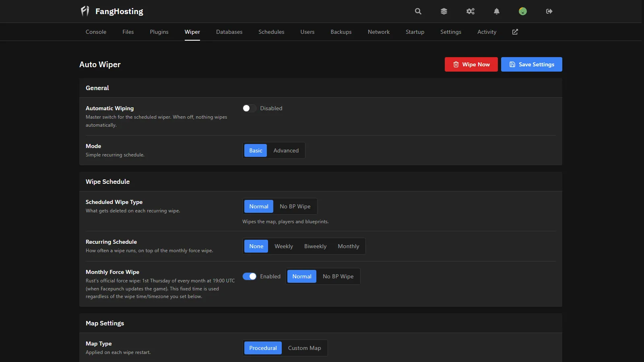Click the FangHosting fang logo icon
Screen dimensions: 644x362
85,11
